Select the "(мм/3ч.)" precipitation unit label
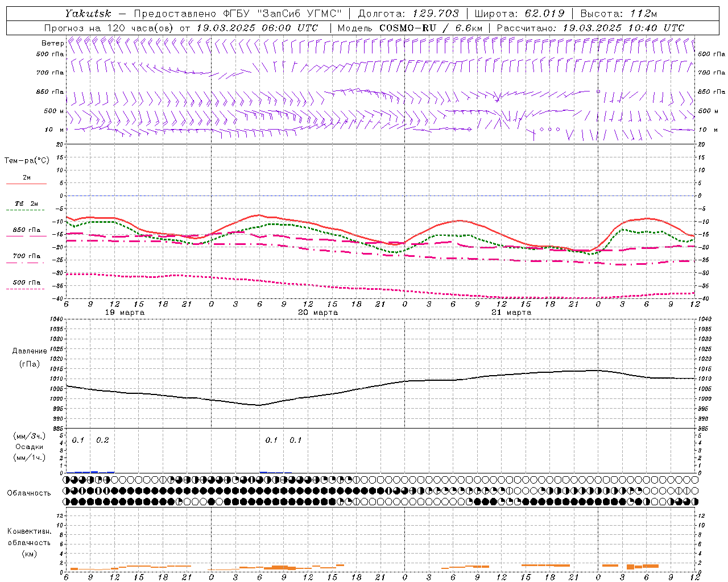Viewport: 728px width, 582px height. point(29,436)
